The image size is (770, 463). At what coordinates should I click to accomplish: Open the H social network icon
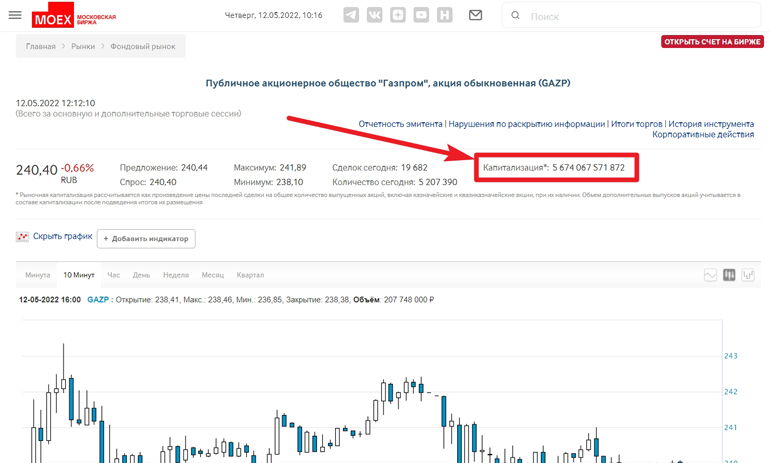pyautogui.click(x=444, y=15)
